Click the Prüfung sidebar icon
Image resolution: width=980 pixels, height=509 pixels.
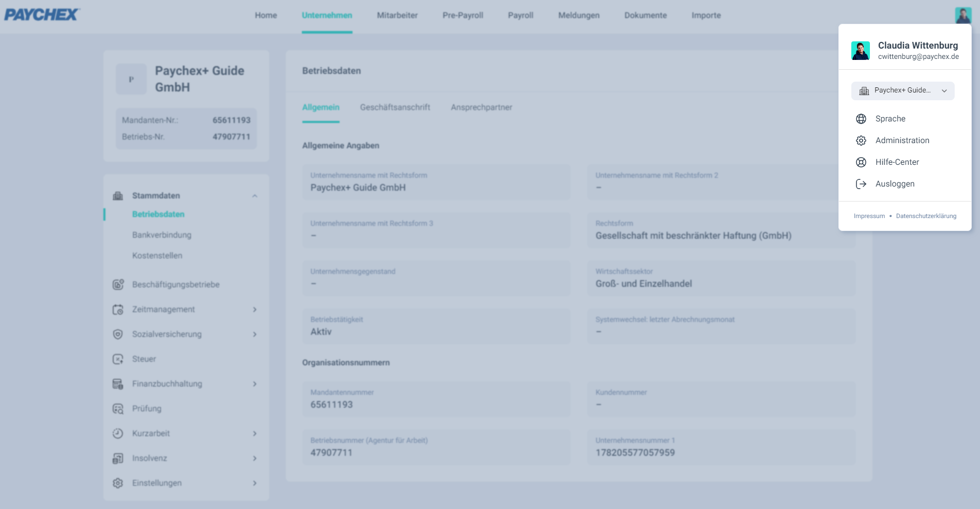(x=118, y=409)
